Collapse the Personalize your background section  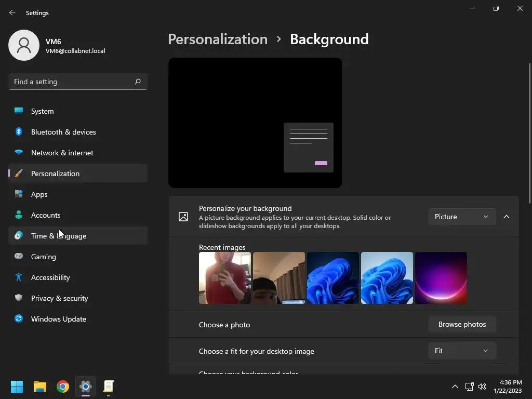pyautogui.click(x=506, y=217)
